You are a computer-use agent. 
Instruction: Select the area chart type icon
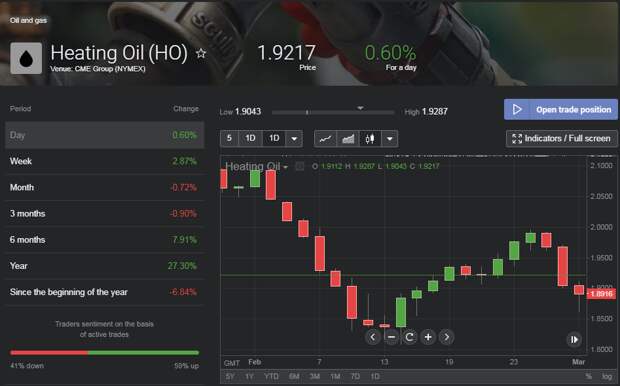[x=348, y=139]
